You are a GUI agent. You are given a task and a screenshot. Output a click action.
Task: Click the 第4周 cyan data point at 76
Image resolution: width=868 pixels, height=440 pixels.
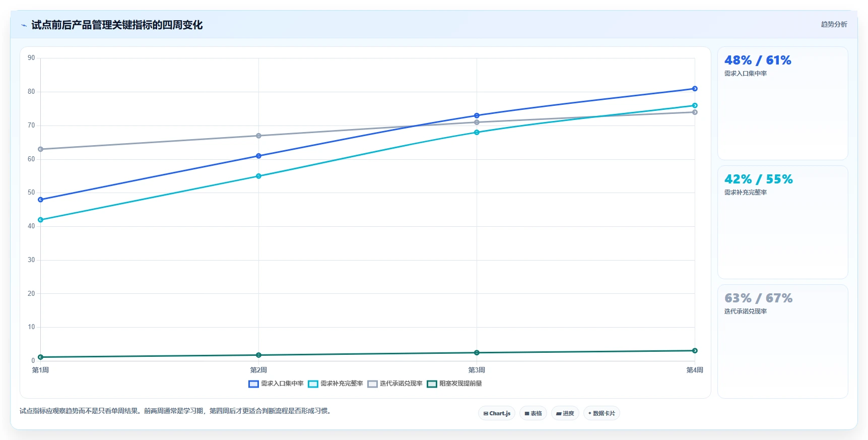[695, 105]
